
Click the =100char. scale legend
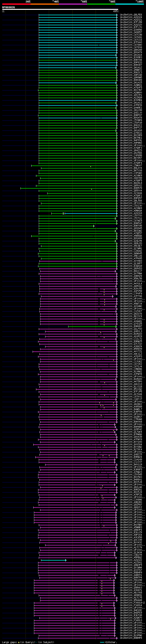pos(108,642)
